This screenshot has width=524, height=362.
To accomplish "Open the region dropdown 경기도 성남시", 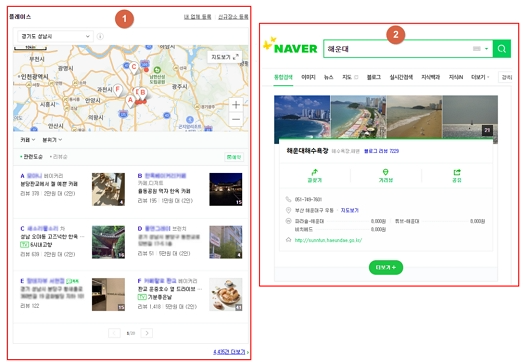I will [x=55, y=36].
